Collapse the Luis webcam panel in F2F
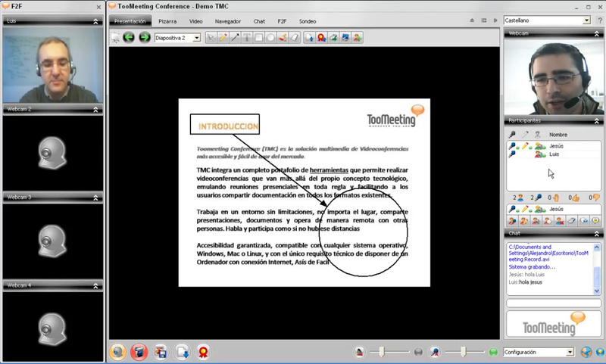 pos(96,22)
